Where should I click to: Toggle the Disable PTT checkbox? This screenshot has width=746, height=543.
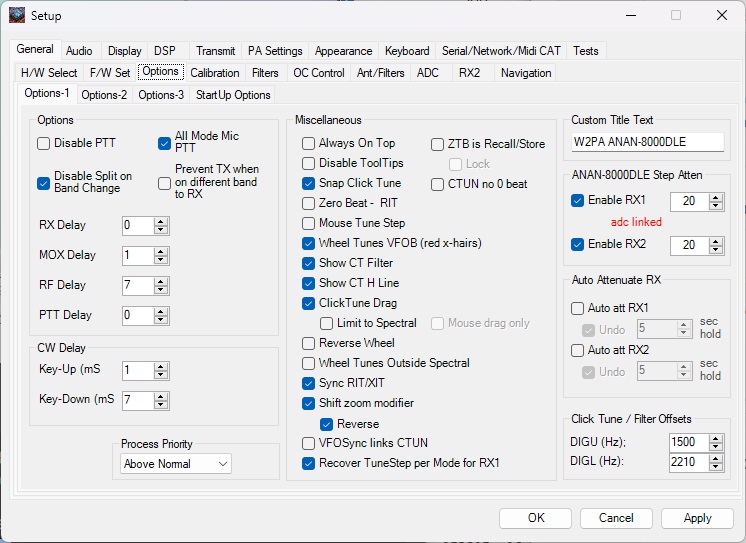pyautogui.click(x=43, y=143)
